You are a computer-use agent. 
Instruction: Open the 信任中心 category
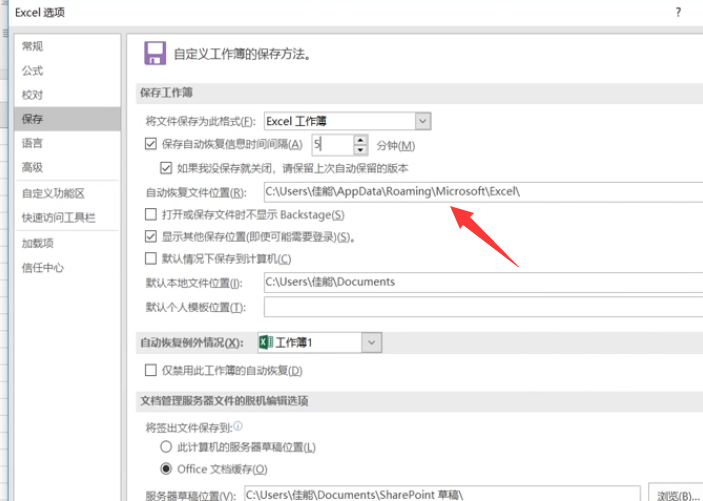[43, 268]
